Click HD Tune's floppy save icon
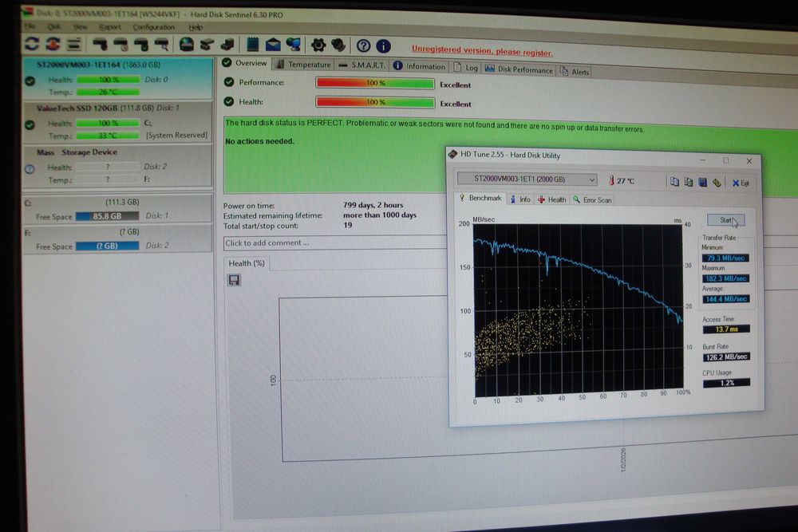This screenshot has width=798, height=532. (x=702, y=182)
